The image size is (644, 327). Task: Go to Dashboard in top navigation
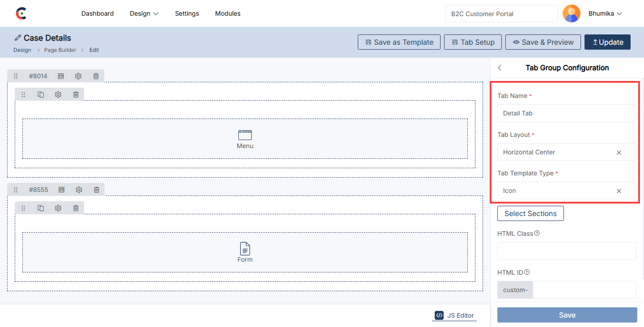coord(97,13)
